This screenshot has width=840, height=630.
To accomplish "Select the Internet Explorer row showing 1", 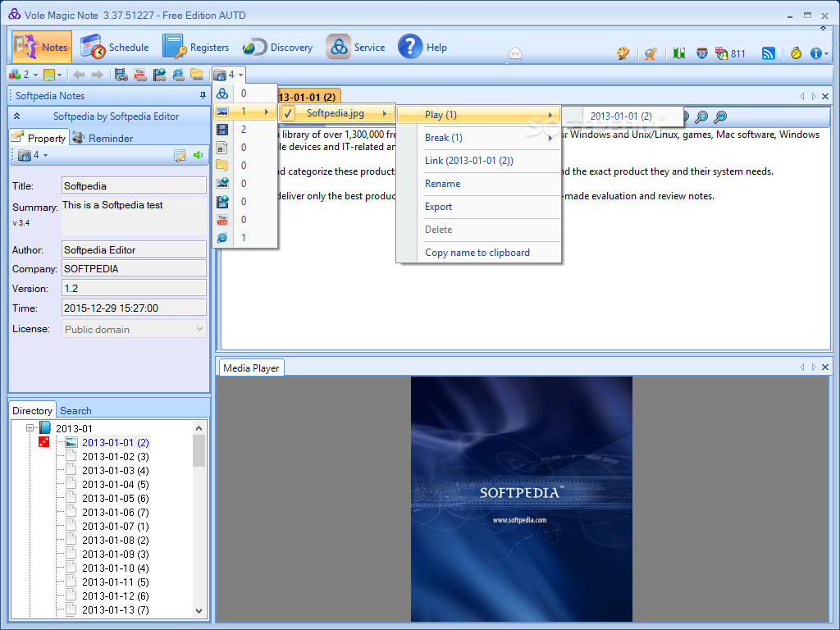I will pos(244,237).
